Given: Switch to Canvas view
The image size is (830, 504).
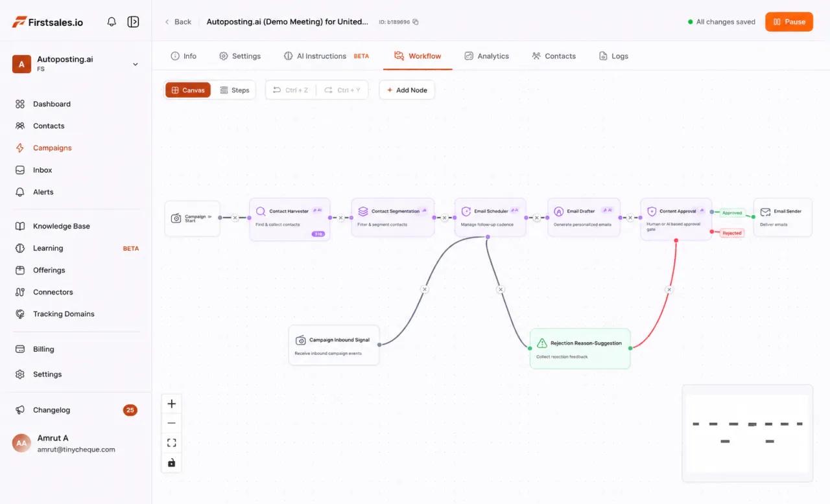Looking at the screenshot, I should click(188, 90).
